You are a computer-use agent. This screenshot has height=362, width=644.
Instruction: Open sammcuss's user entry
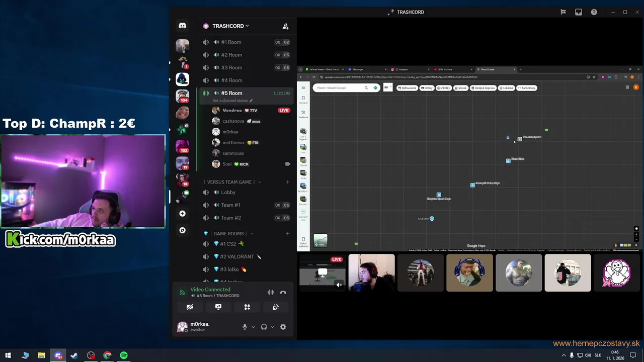pyautogui.click(x=252, y=153)
